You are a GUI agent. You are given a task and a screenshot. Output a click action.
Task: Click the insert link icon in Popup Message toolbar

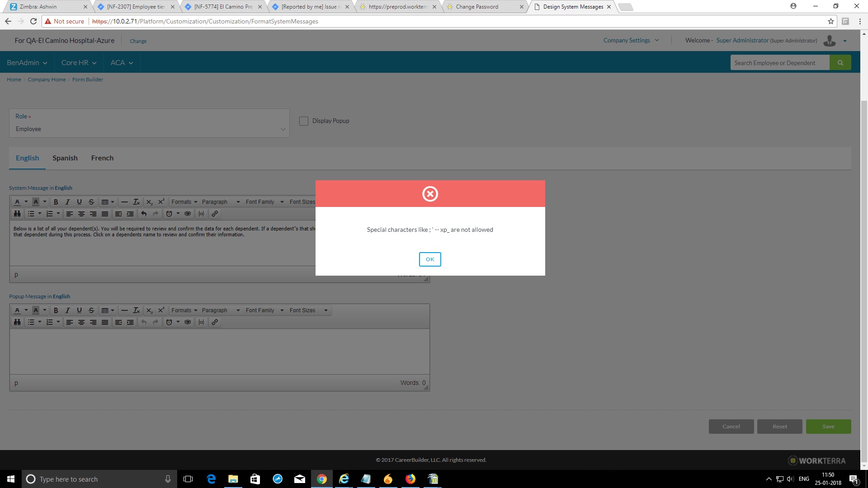point(215,322)
